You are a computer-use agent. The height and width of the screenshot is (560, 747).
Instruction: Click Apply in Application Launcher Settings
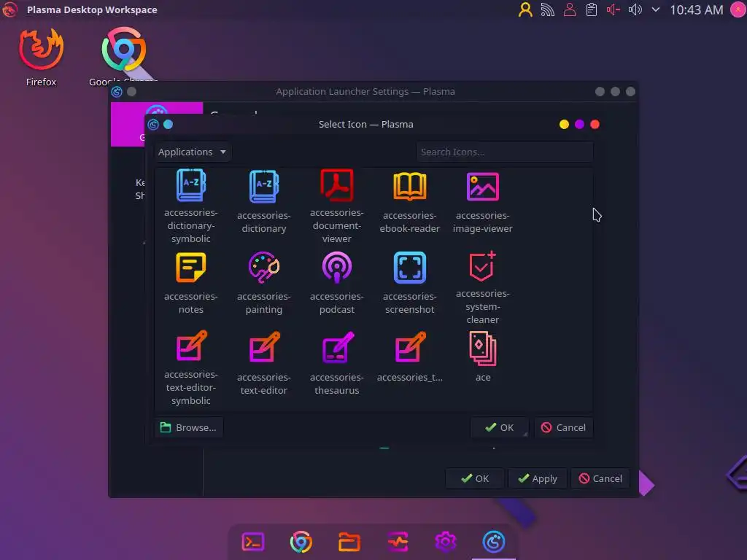click(x=538, y=478)
